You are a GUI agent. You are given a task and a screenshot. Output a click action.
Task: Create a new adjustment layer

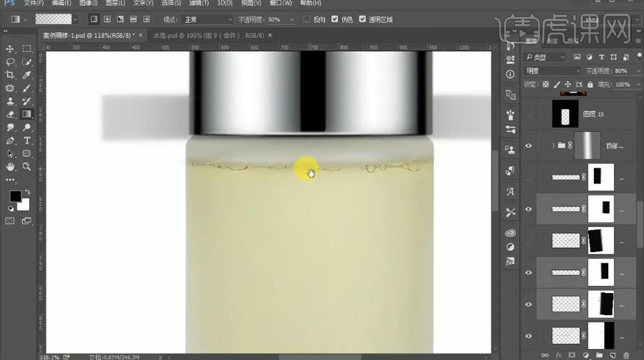pyautogui.click(x=585, y=355)
